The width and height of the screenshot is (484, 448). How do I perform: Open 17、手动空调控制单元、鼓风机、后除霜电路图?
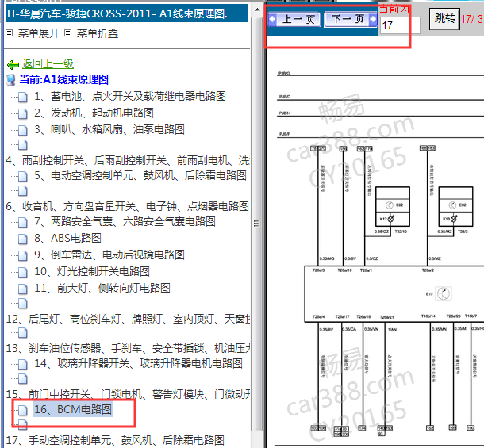point(115,440)
